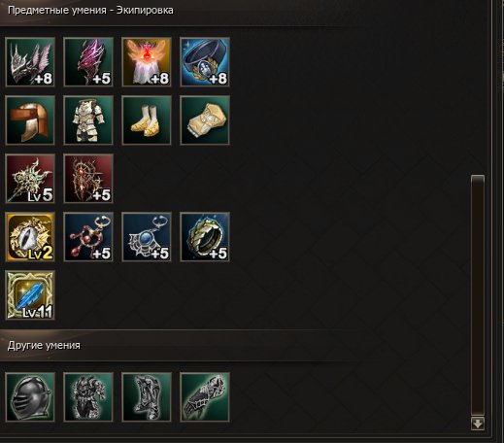Select the winged dark helmet +8 icon
The height and width of the screenshot is (443, 504).
click(x=30, y=62)
